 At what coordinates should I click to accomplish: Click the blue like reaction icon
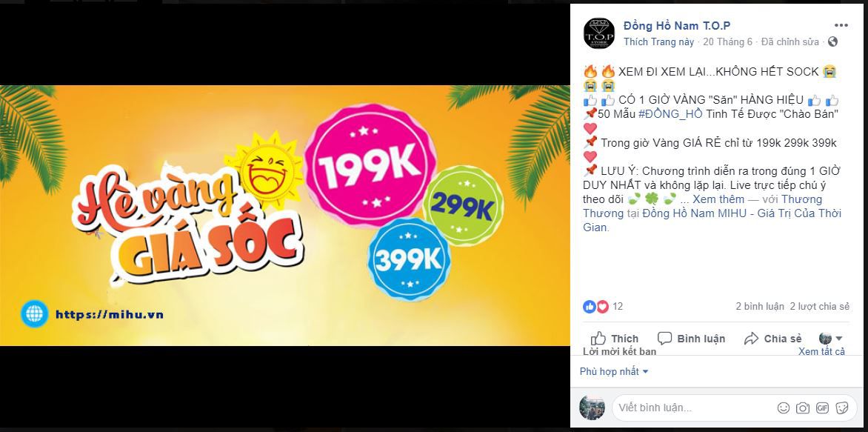(590, 306)
